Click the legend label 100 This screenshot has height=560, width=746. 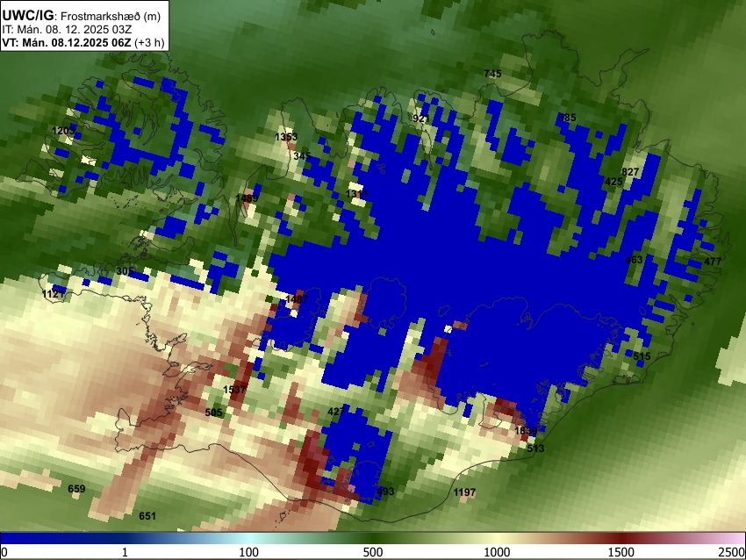pos(249,552)
